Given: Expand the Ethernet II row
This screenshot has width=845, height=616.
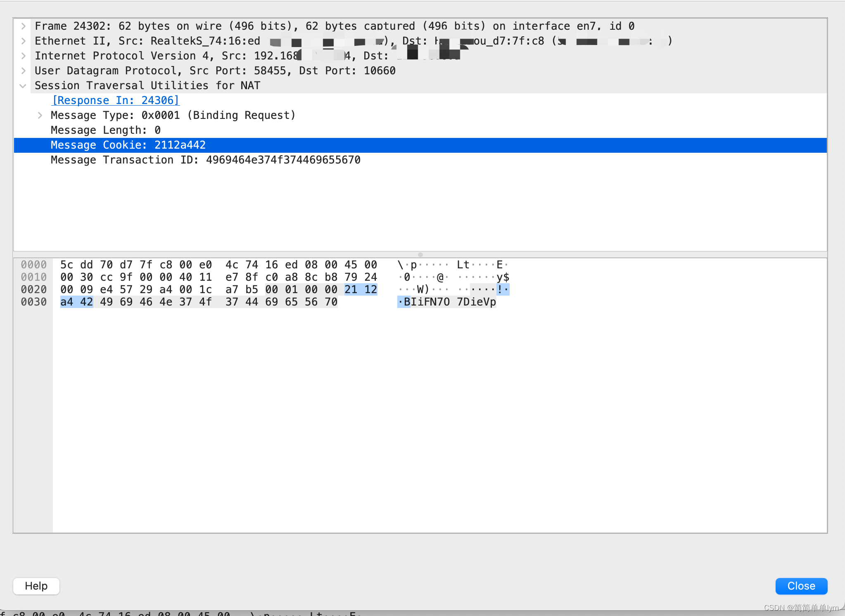Looking at the screenshot, I should coord(24,41).
